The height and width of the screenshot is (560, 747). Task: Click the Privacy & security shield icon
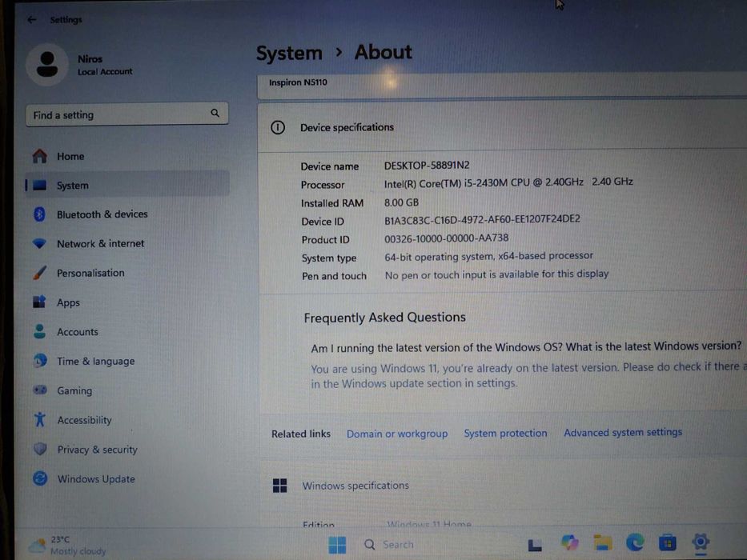(40, 449)
